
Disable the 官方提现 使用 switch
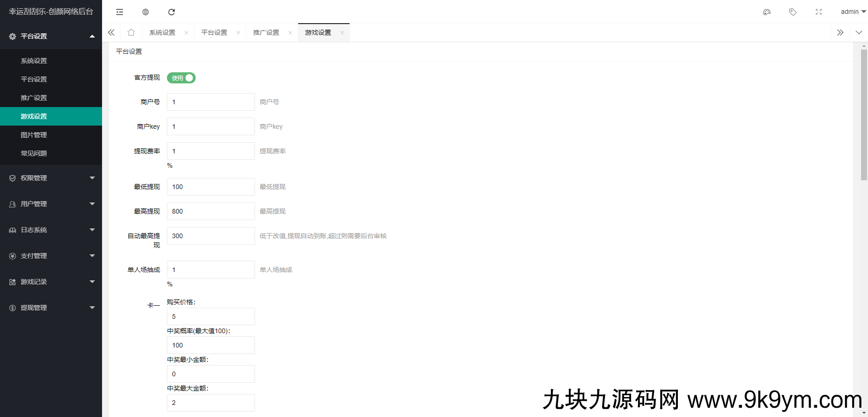coord(181,78)
